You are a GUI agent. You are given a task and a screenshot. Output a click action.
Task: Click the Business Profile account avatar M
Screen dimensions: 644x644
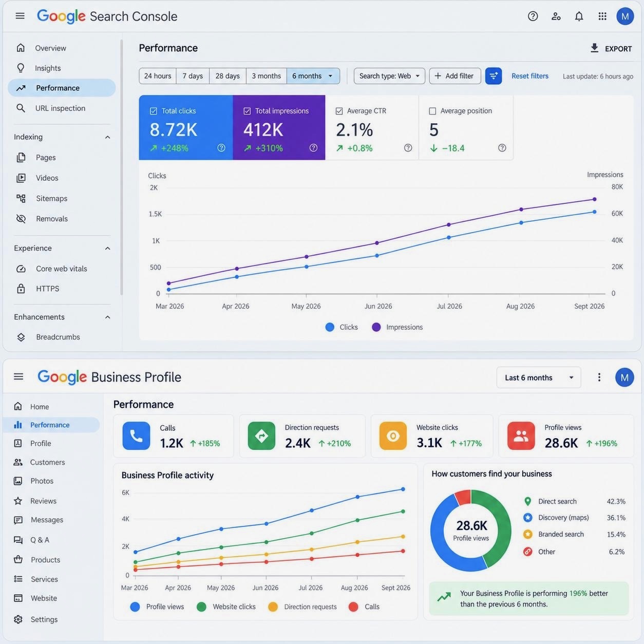click(624, 377)
